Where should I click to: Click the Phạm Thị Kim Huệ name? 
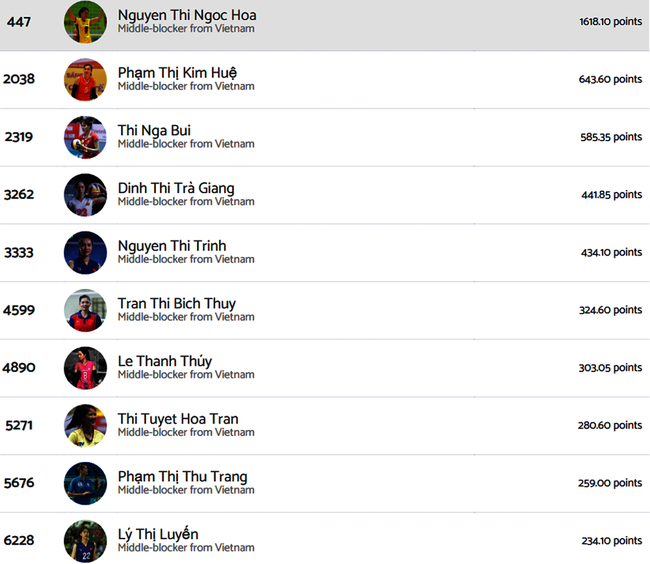click(x=177, y=73)
